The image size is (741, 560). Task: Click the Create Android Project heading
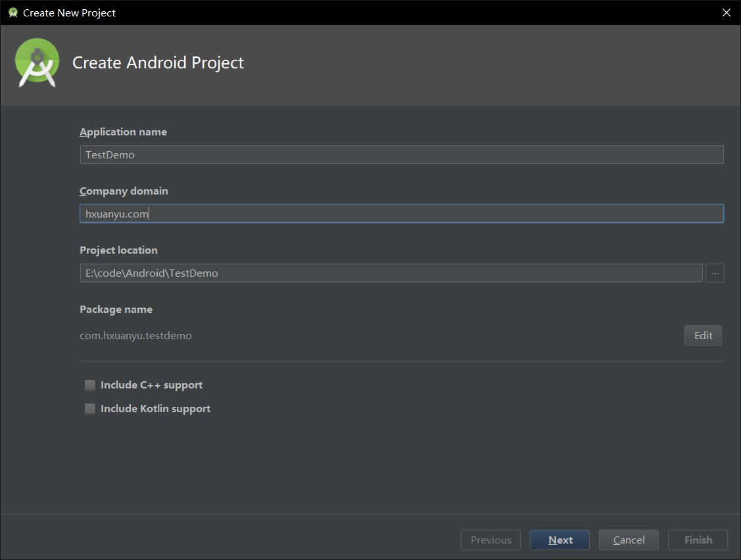[x=158, y=63]
